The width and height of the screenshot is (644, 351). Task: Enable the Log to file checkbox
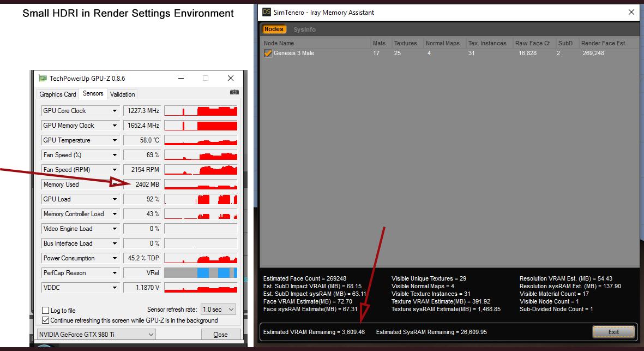(x=46, y=310)
